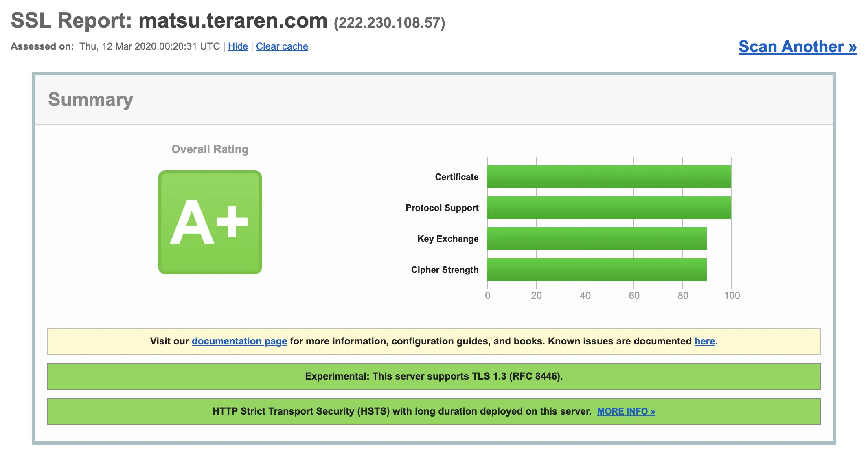Click the Cipher Strength score bar

[x=596, y=270]
